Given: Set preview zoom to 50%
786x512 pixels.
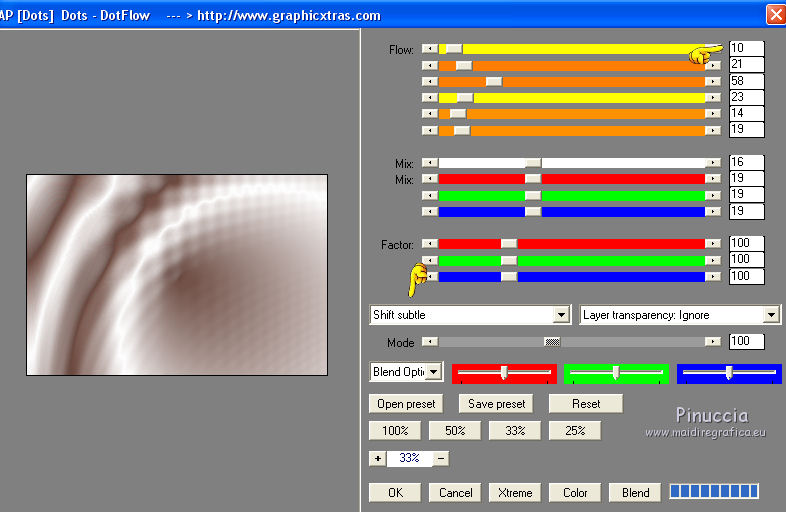Looking at the screenshot, I should (455, 431).
